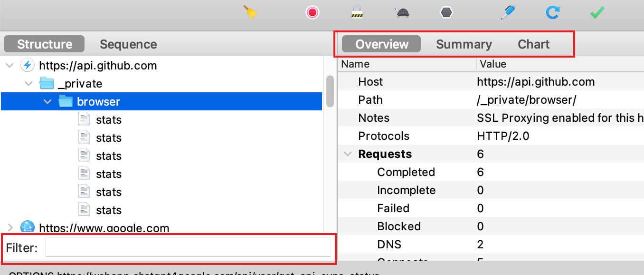644x275 pixels.
Task: Collapse the browser folder chevron
Action: click(47, 102)
